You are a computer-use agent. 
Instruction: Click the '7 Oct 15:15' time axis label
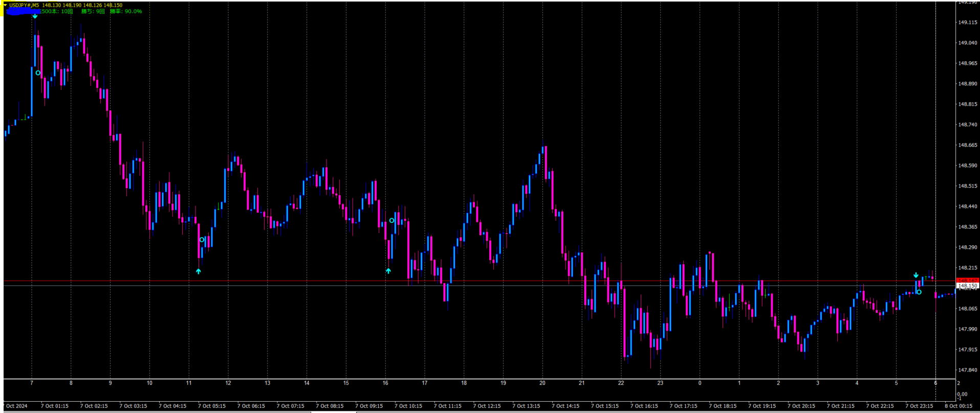pos(605,406)
